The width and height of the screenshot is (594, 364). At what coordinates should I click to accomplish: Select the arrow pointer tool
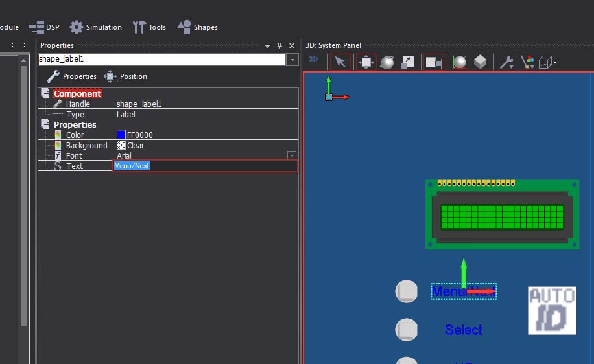[340, 62]
